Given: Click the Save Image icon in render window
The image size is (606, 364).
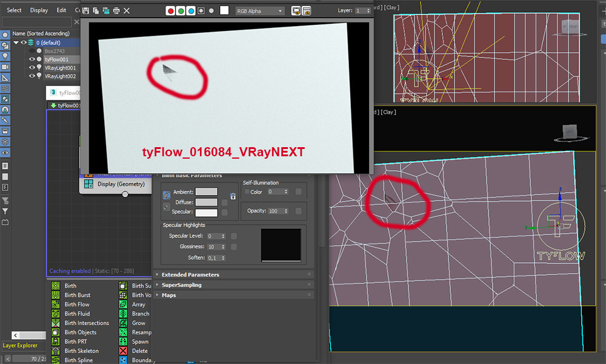Looking at the screenshot, I should click(86, 11).
